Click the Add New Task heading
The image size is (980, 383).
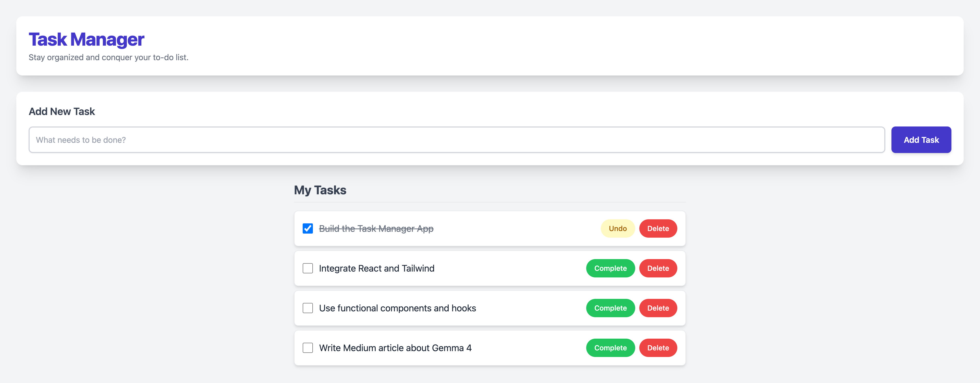62,111
